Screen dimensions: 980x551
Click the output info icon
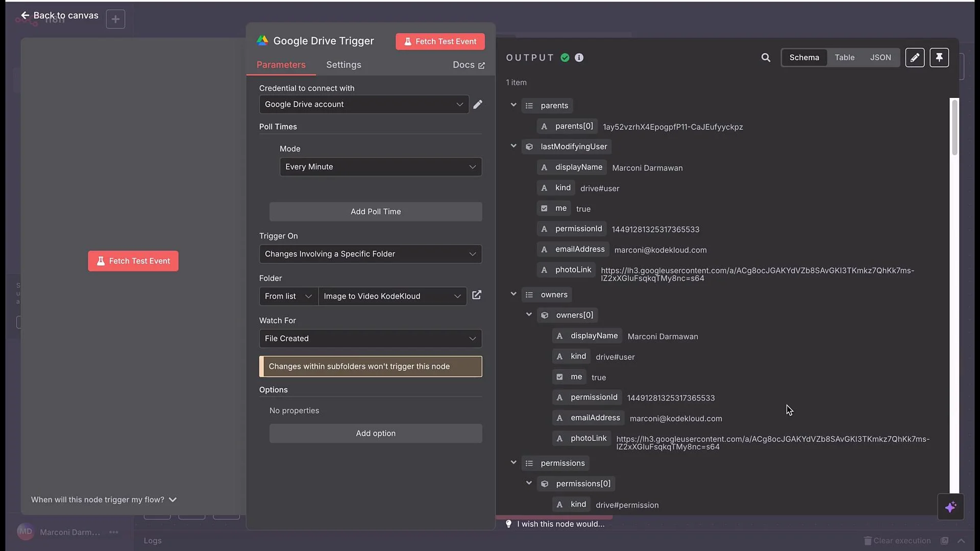pos(579,58)
